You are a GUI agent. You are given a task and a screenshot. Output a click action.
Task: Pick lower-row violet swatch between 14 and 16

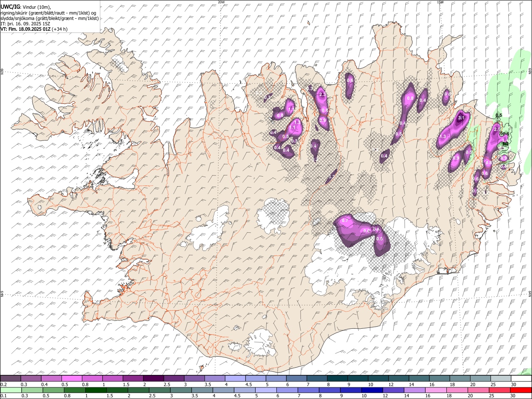coord(415,390)
